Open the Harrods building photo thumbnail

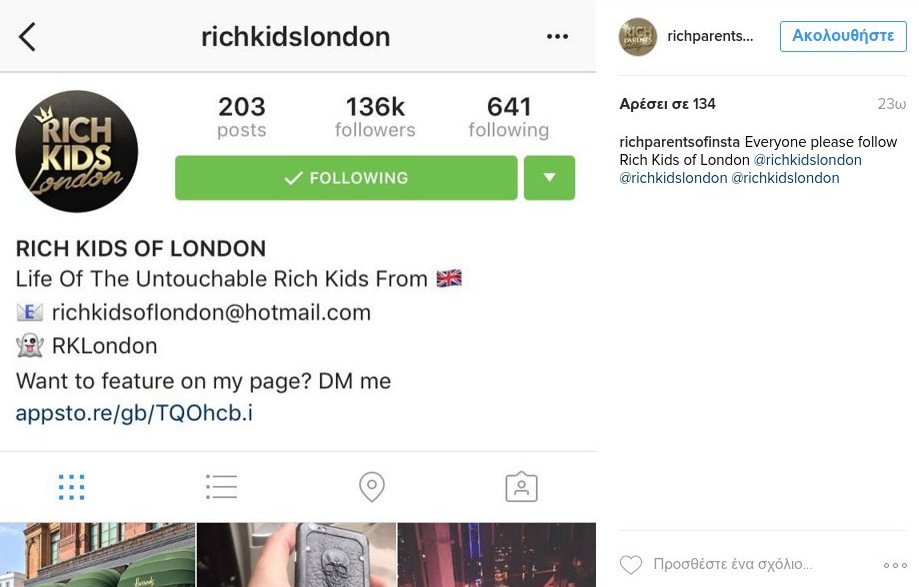point(97,555)
